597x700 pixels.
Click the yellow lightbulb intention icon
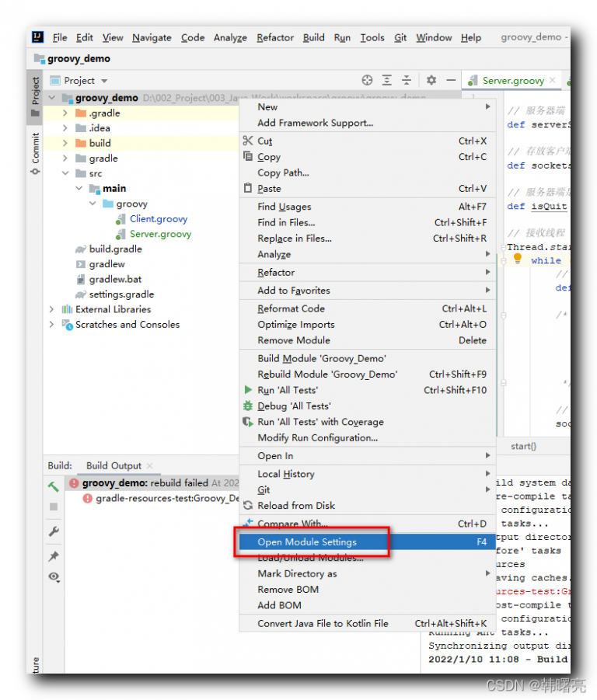tap(518, 259)
